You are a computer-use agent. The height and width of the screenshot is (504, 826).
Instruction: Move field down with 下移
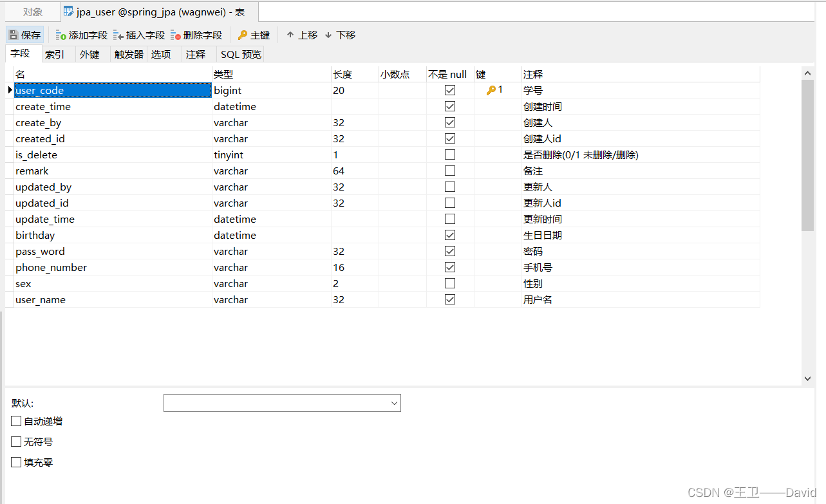click(x=340, y=35)
